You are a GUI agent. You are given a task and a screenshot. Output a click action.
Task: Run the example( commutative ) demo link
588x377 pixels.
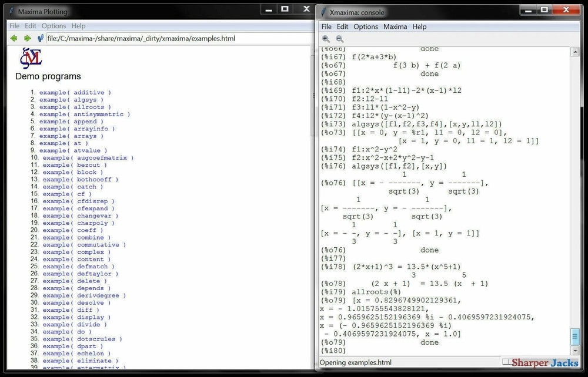[x=84, y=244]
